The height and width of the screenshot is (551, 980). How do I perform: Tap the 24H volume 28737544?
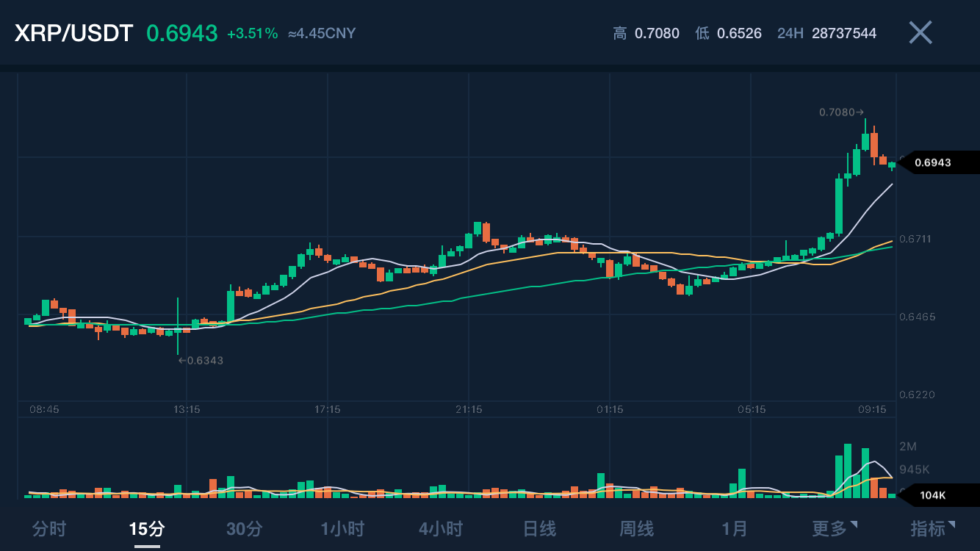826,34
